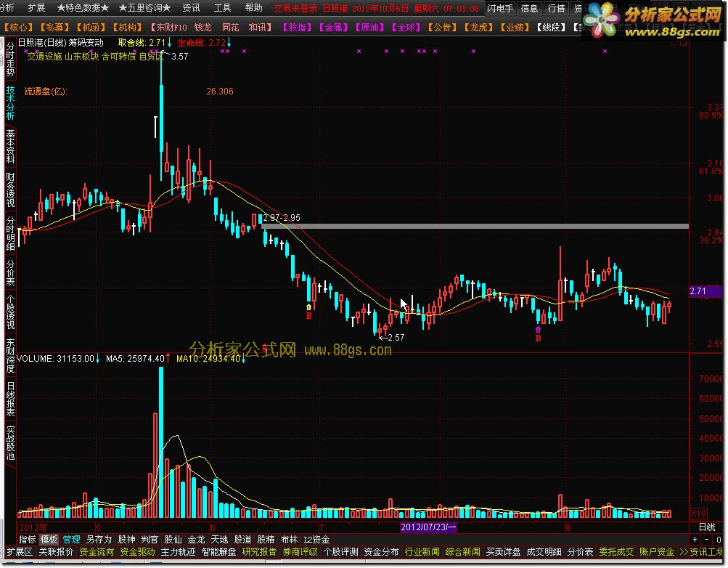Open the 扩展 menu
Image resolution: width=728 pixels, height=568 pixels.
click(x=36, y=8)
